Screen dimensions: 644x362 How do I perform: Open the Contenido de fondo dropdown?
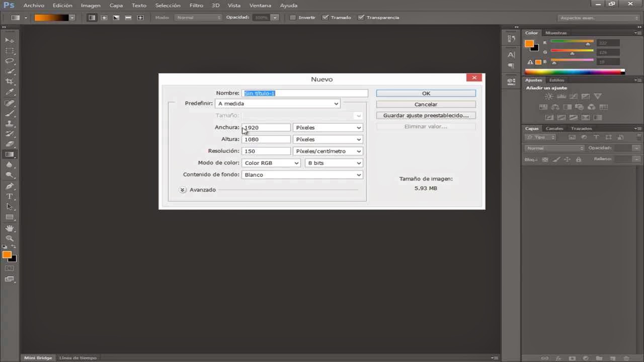pyautogui.click(x=302, y=175)
